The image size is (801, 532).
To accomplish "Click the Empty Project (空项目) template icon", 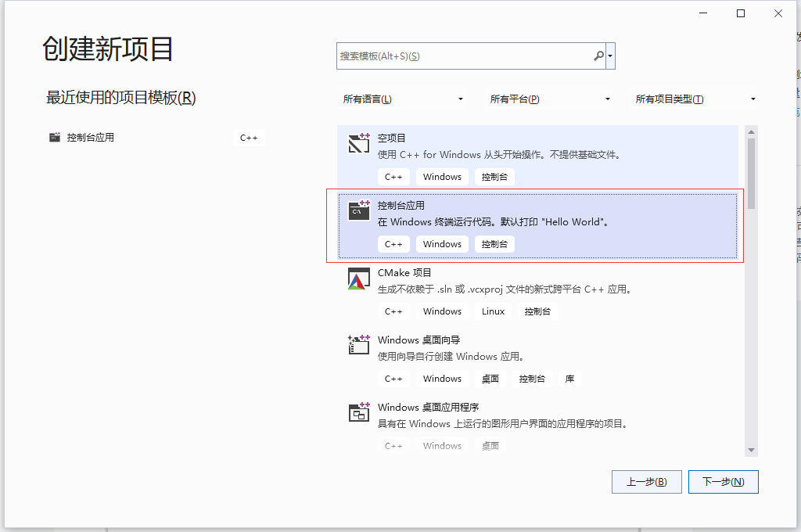I will coord(358,143).
